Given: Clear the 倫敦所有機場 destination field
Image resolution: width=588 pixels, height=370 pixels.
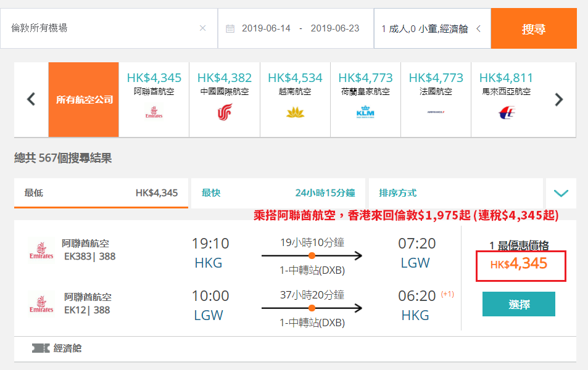Looking at the screenshot, I should (x=202, y=28).
